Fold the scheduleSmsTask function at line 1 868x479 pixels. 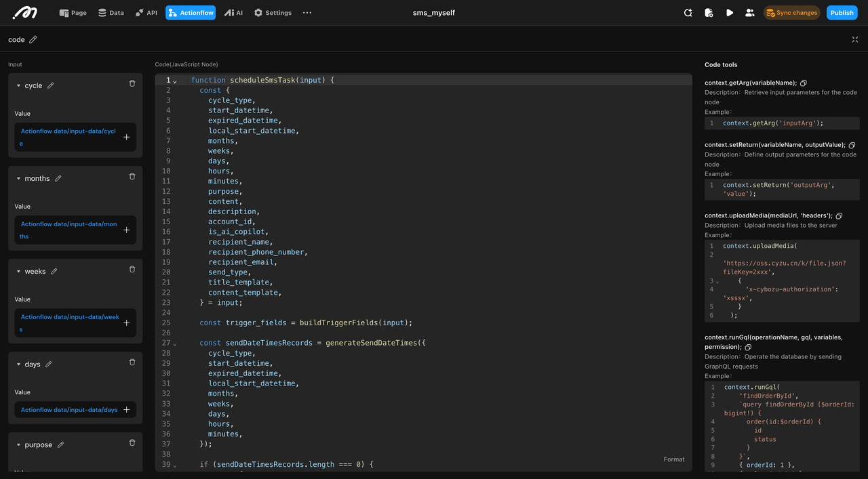[175, 81]
